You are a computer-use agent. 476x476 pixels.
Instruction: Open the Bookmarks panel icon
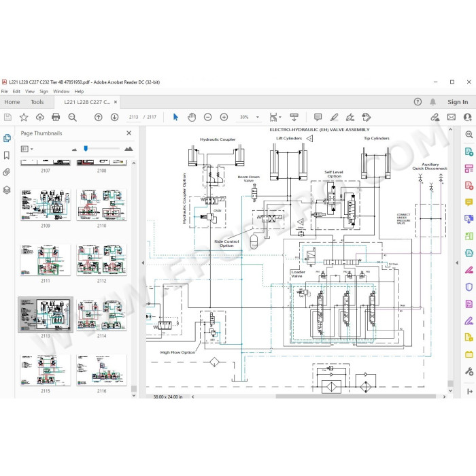pos(7,156)
